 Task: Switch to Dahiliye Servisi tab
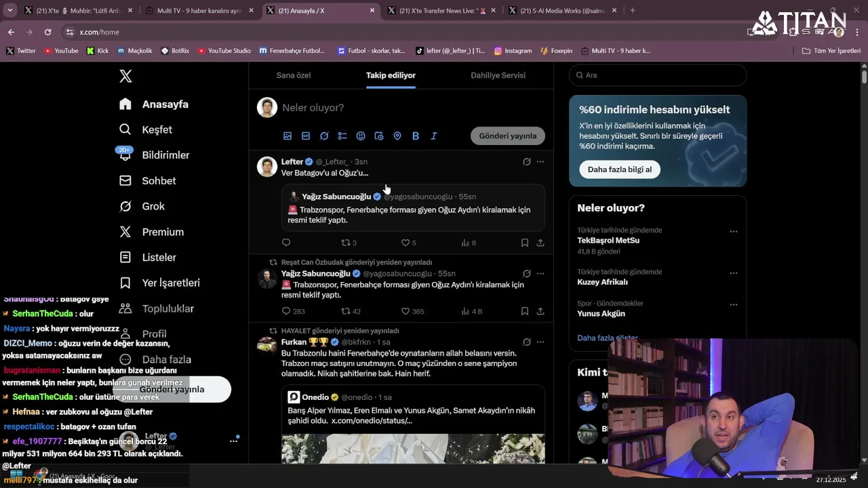pyautogui.click(x=498, y=75)
